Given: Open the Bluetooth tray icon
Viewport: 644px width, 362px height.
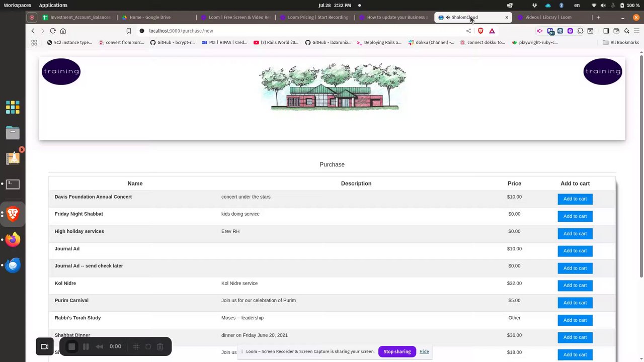Looking at the screenshot, I should [x=561, y=5].
